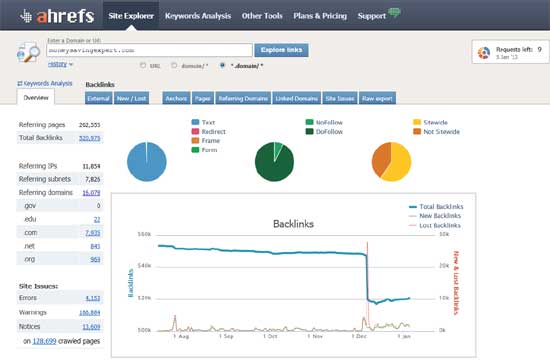Image resolution: width=550 pixels, height=361 pixels.
Task: Select the domain/* radio option
Action: click(174, 65)
